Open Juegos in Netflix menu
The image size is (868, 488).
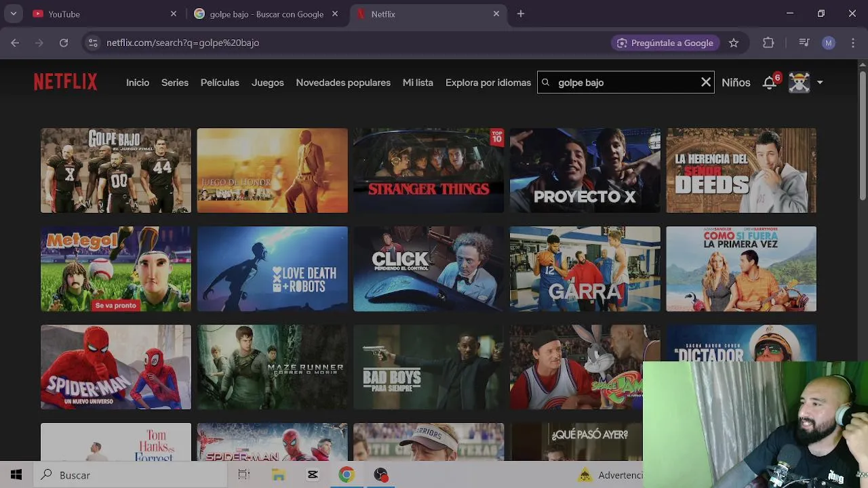point(268,83)
